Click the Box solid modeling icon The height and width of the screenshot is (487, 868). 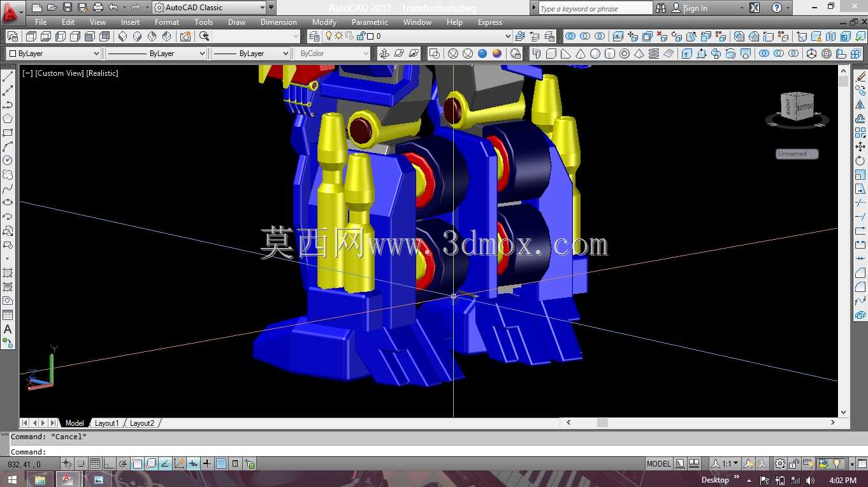(x=551, y=54)
